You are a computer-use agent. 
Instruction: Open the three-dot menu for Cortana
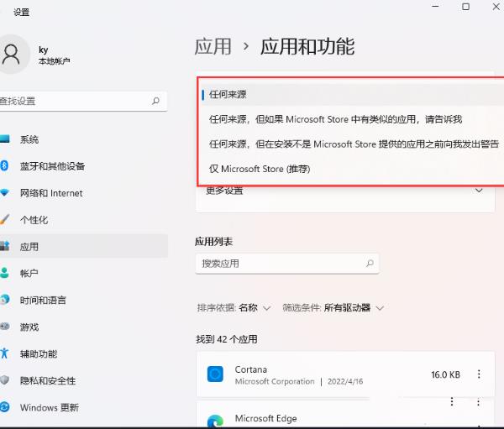(x=479, y=374)
